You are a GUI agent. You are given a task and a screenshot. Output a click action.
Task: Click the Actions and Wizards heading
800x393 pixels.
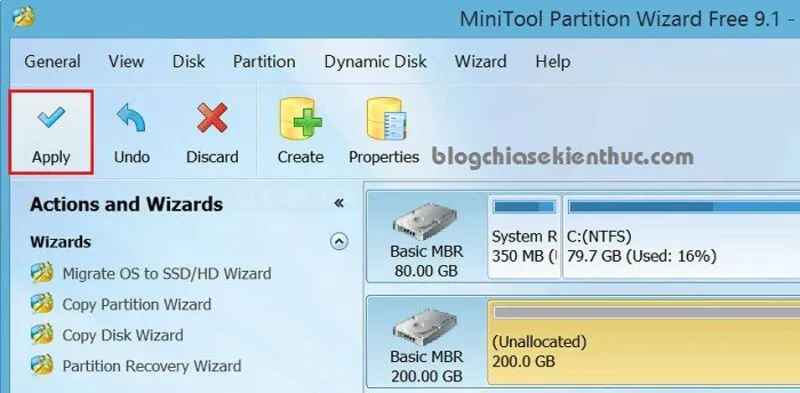click(x=127, y=204)
